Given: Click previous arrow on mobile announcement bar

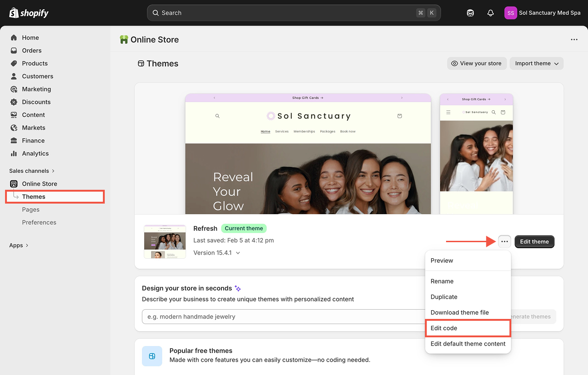Looking at the screenshot, I should click(448, 99).
